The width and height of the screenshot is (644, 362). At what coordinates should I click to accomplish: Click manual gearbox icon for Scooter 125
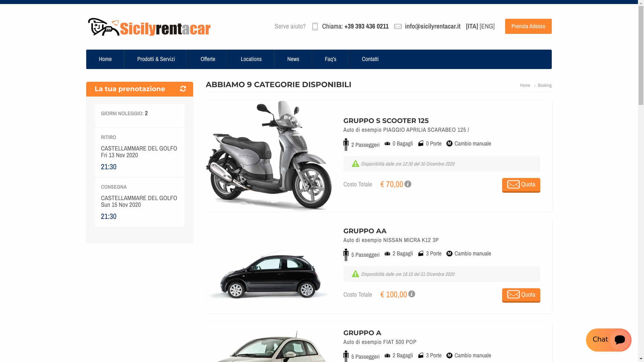(x=449, y=143)
